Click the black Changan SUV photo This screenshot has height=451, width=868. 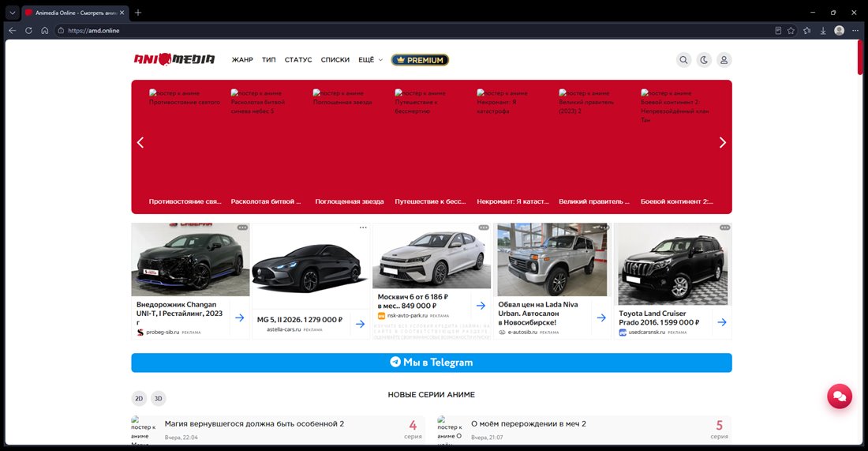(x=190, y=259)
